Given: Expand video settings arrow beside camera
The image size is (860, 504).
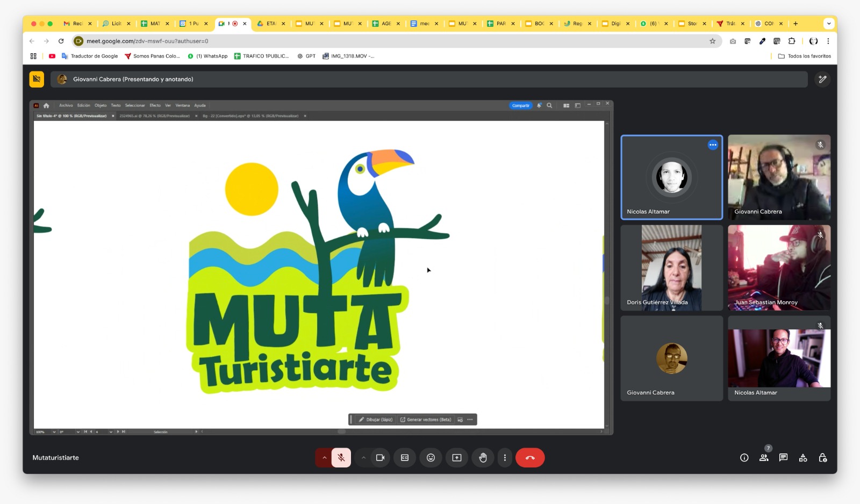Looking at the screenshot, I should [x=363, y=458].
